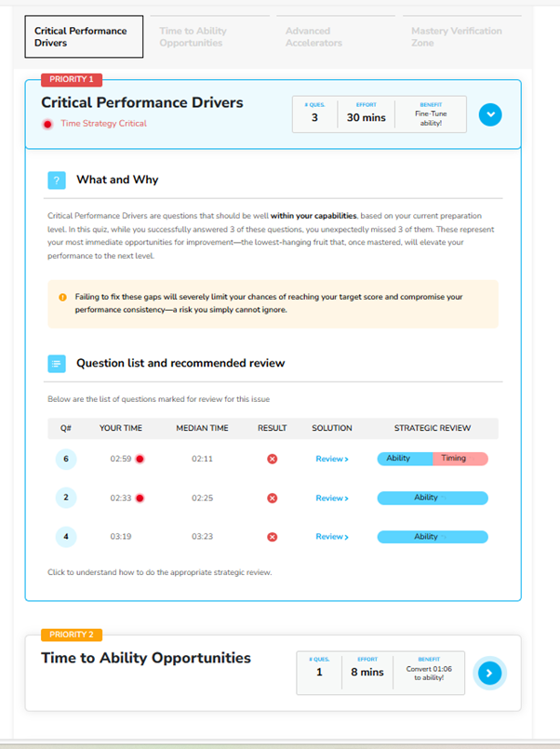Image resolution: width=560 pixels, height=749 pixels.
Task: Click the question number 6 circle badge
Action: [x=66, y=459]
